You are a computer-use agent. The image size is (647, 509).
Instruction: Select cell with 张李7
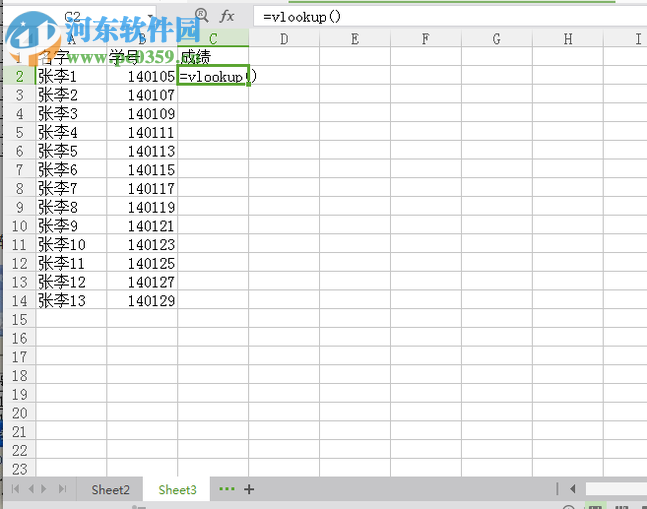coord(71,189)
